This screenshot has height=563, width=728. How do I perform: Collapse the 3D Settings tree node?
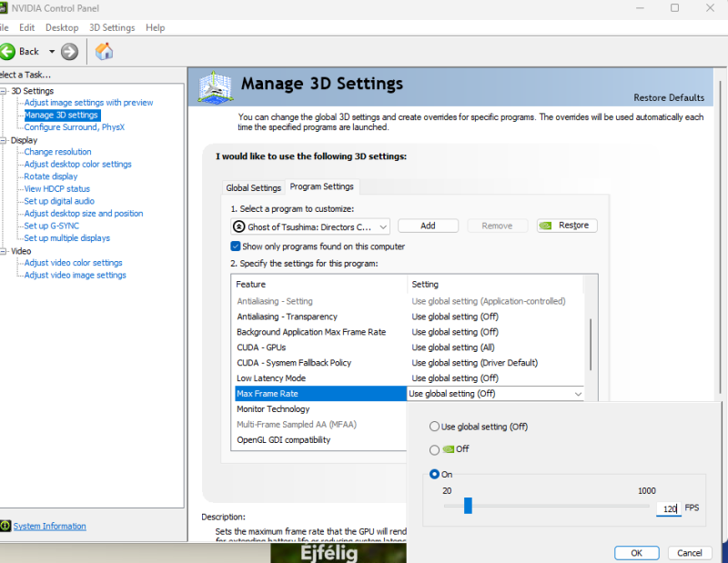4,91
